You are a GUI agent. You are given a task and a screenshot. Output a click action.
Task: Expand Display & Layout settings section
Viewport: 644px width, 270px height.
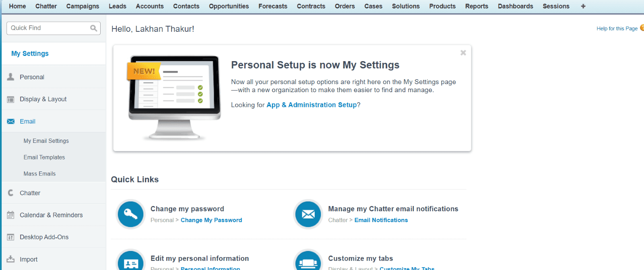[43, 99]
